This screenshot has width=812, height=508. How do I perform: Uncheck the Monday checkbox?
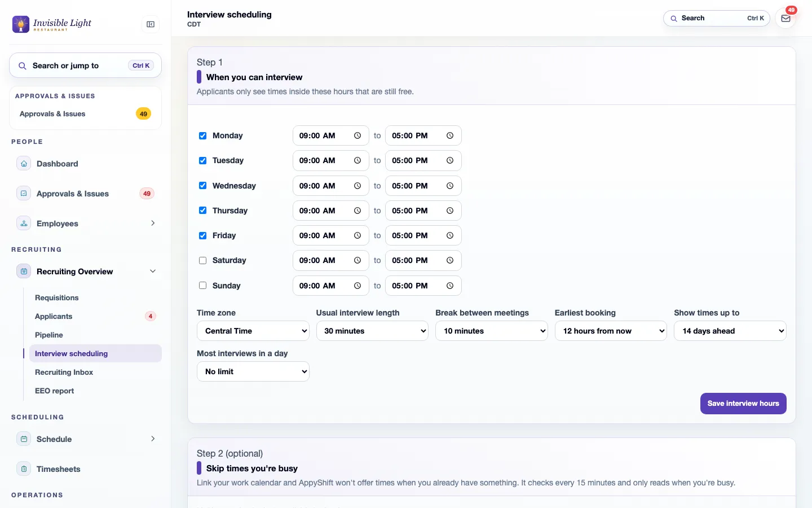(202, 135)
